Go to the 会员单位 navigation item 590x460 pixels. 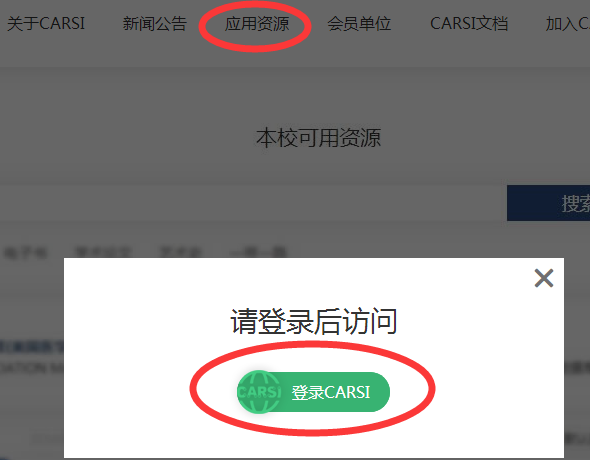point(359,23)
